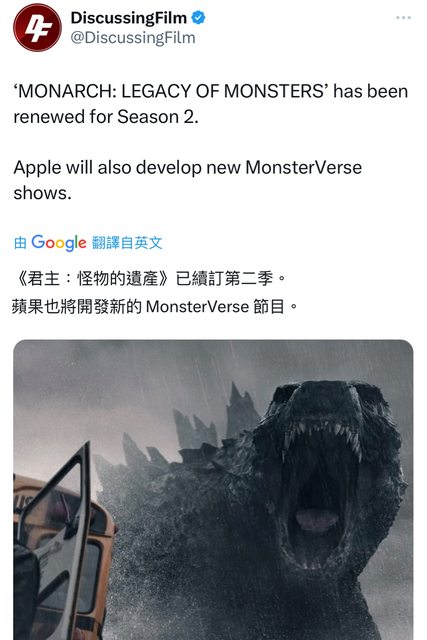Click the 《君主:怪物的遺產》translated line
427x640 pixels.
tap(149, 279)
